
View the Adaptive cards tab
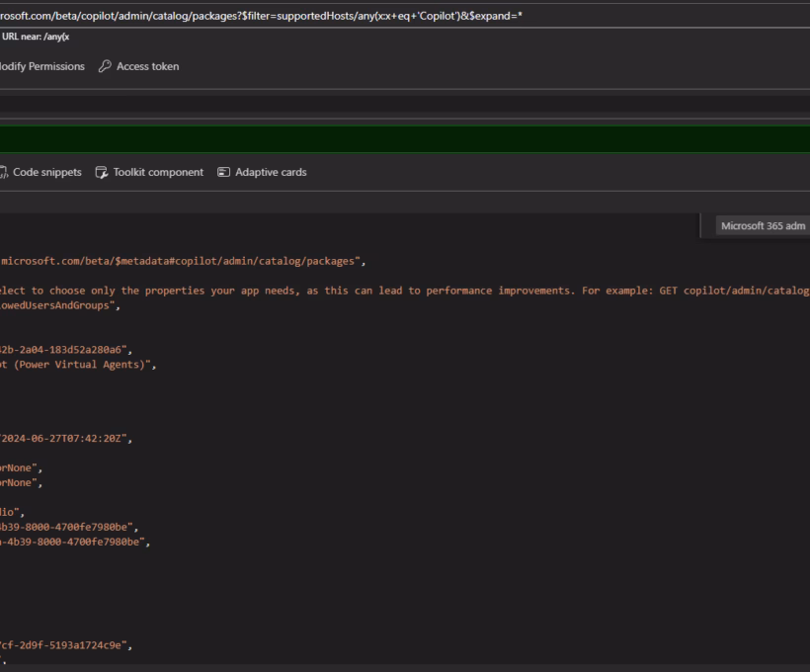coord(271,171)
